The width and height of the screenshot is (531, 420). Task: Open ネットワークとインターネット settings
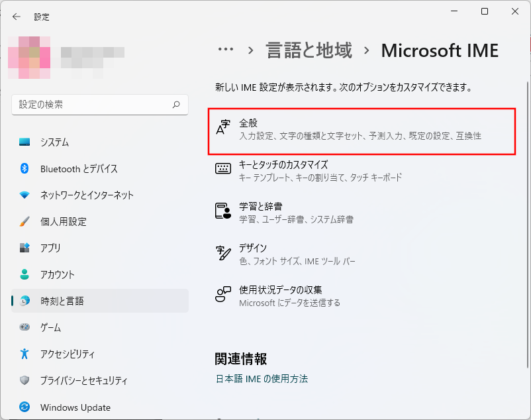point(87,195)
